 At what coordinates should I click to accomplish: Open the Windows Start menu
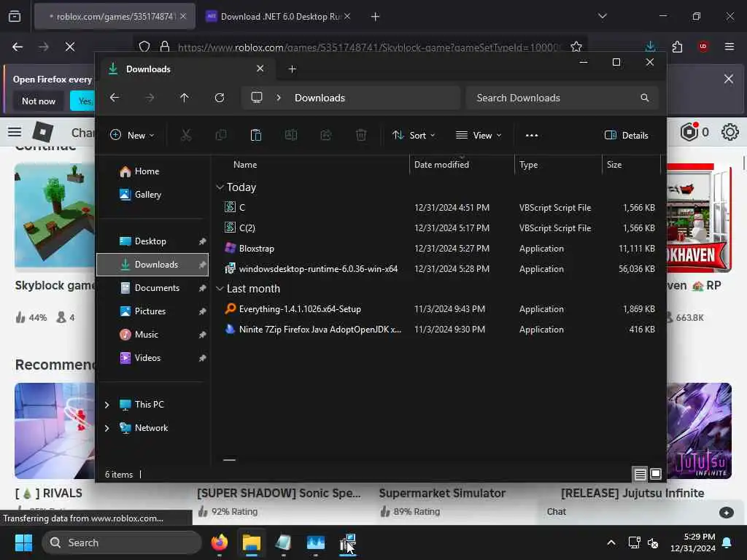(x=23, y=542)
